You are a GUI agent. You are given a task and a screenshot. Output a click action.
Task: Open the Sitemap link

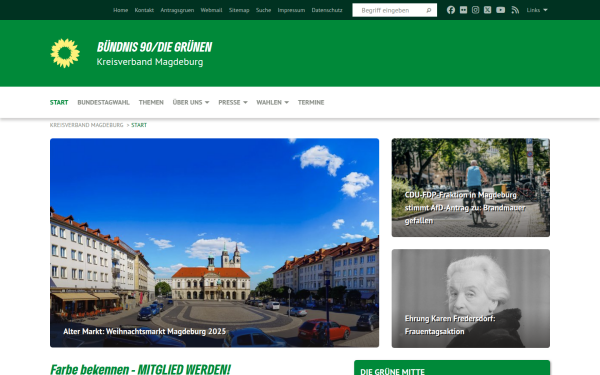pos(239,10)
